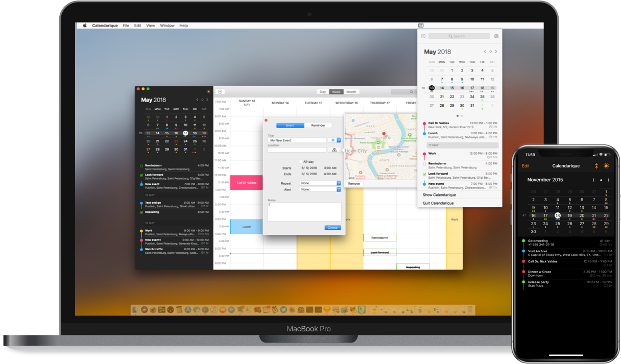Click the blue Lunch event in week view
The width and height of the screenshot is (621, 364).
point(247,227)
